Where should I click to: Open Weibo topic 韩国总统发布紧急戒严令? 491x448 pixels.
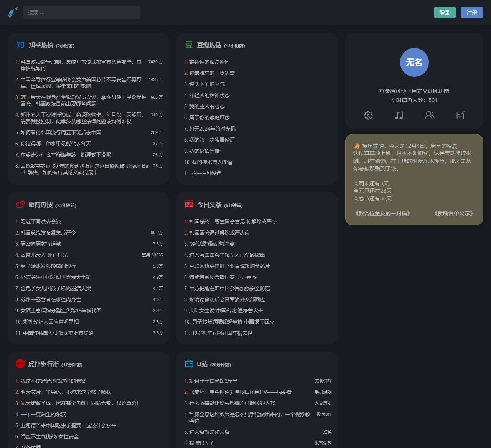[48, 233]
